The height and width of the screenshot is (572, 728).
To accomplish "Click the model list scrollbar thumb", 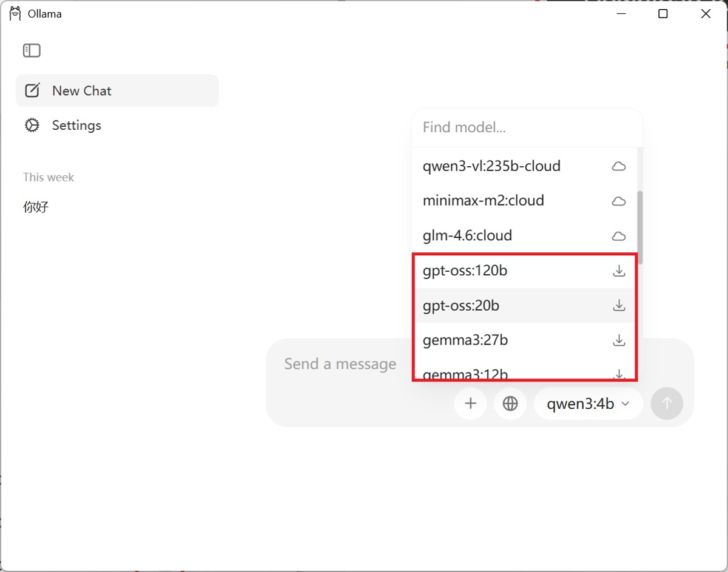I will point(640,227).
